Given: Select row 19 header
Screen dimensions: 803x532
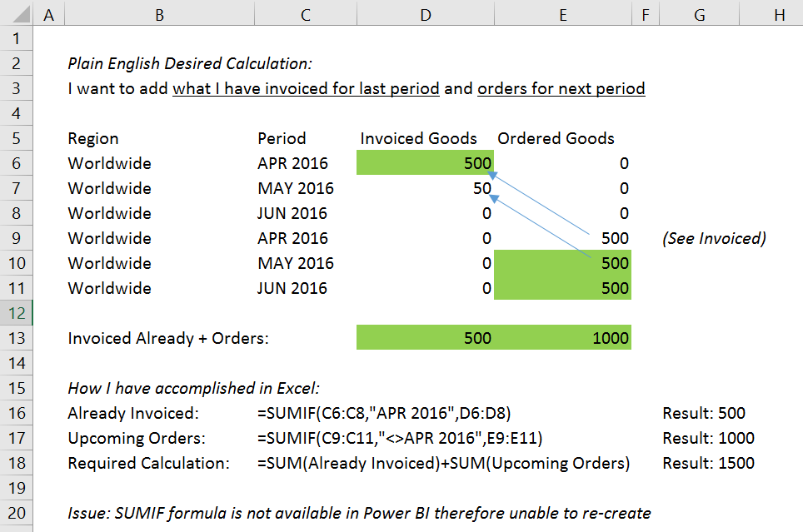Looking at the screenshot, I should pyautogui.click(x=17, y=488).
